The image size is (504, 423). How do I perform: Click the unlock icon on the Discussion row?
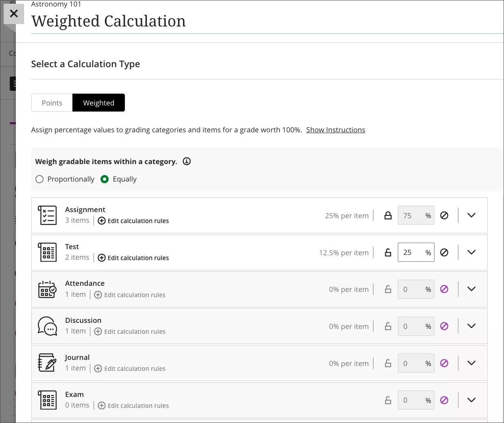[x=387, y=326]
